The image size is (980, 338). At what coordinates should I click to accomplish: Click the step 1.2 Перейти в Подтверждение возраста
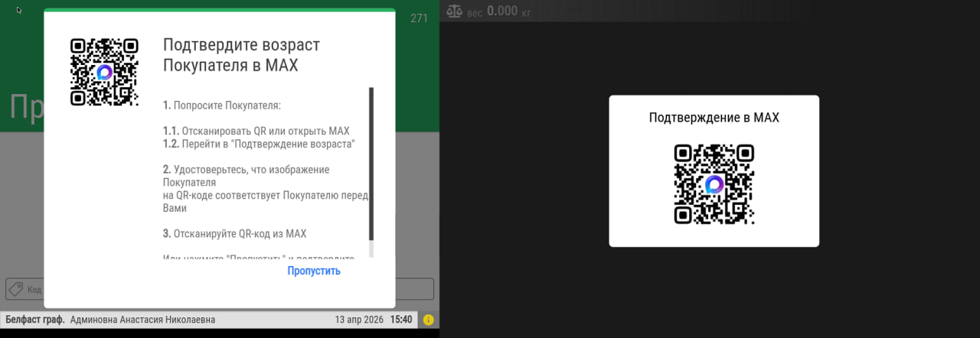259,144
